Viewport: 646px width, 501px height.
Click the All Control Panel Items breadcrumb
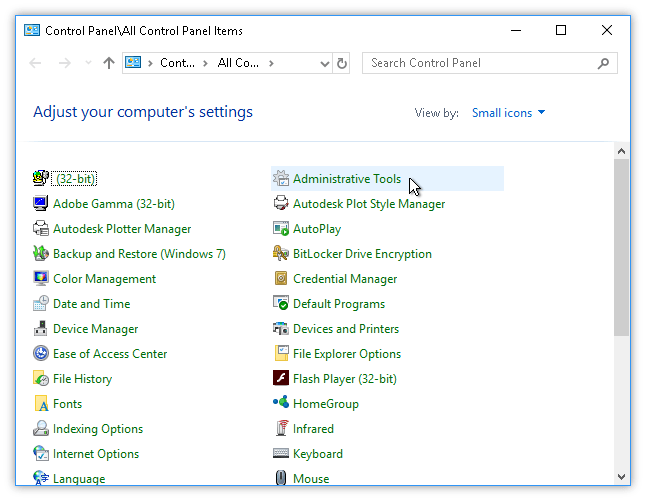point(238,63)
